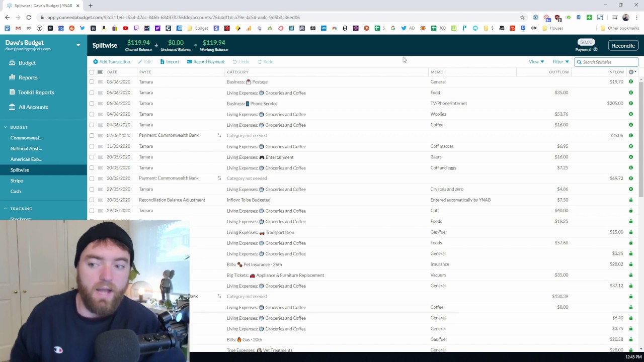644x362 pixels.
Task: Open the Import file tool
Action: (170, 62)
